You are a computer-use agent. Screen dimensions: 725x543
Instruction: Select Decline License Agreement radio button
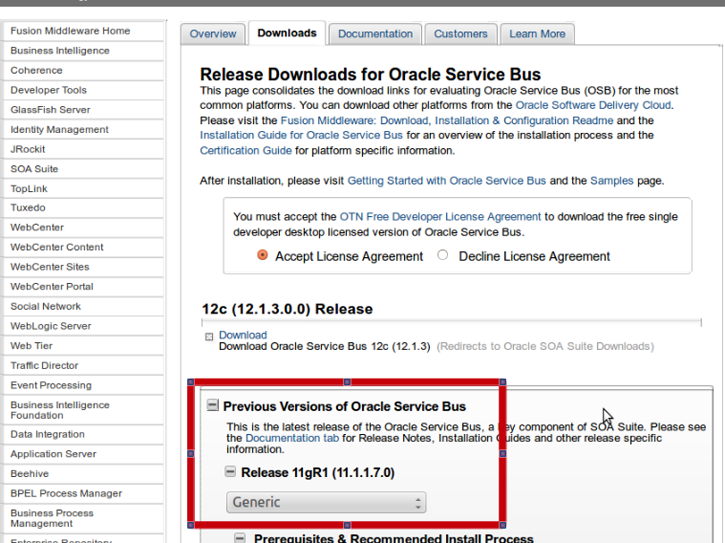(x=442, y=255)
